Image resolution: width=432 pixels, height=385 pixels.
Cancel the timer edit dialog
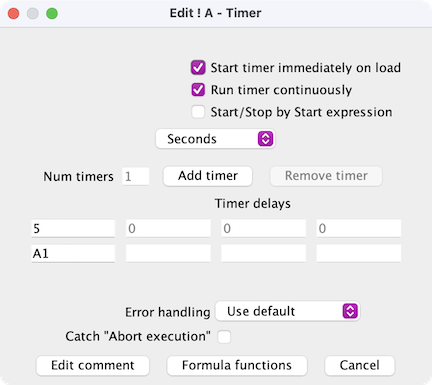[x=359, y=365]
